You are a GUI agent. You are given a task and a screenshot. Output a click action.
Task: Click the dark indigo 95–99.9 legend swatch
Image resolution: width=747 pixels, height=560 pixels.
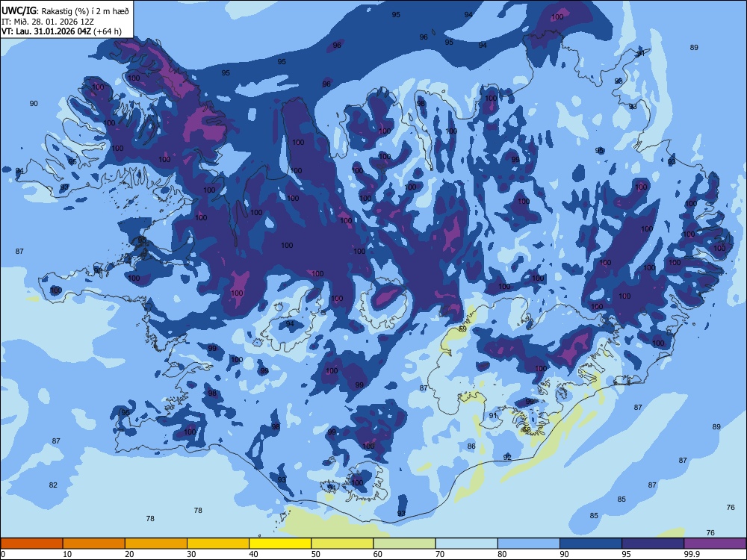click(x=653, y=544)
